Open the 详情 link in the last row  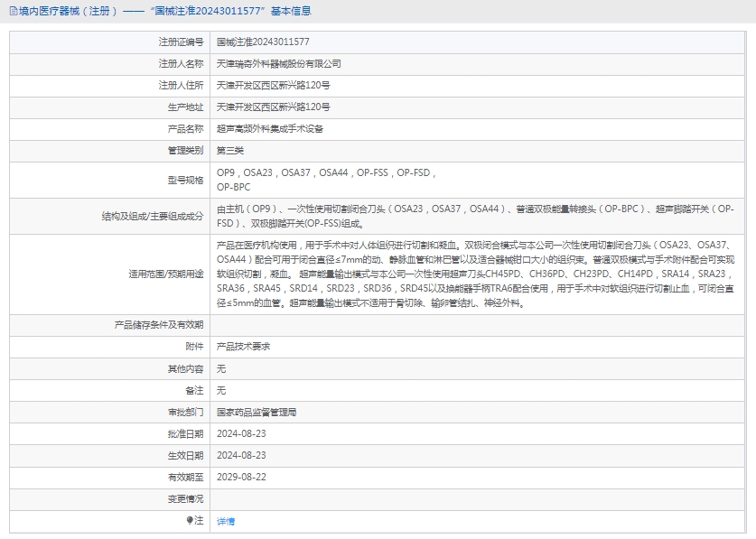[226, 522]
